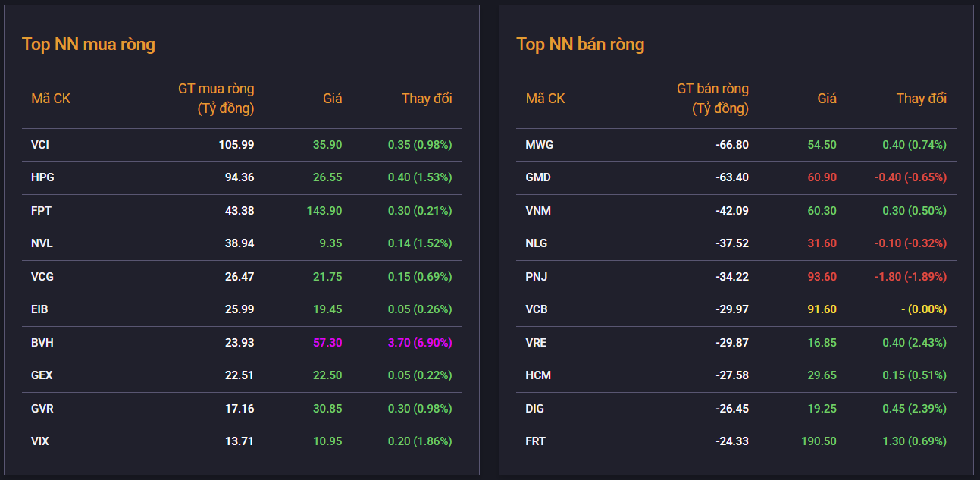Click FPT price 143.90
Viewport: 980px width, 480px height.
click(x=324, y=210)
